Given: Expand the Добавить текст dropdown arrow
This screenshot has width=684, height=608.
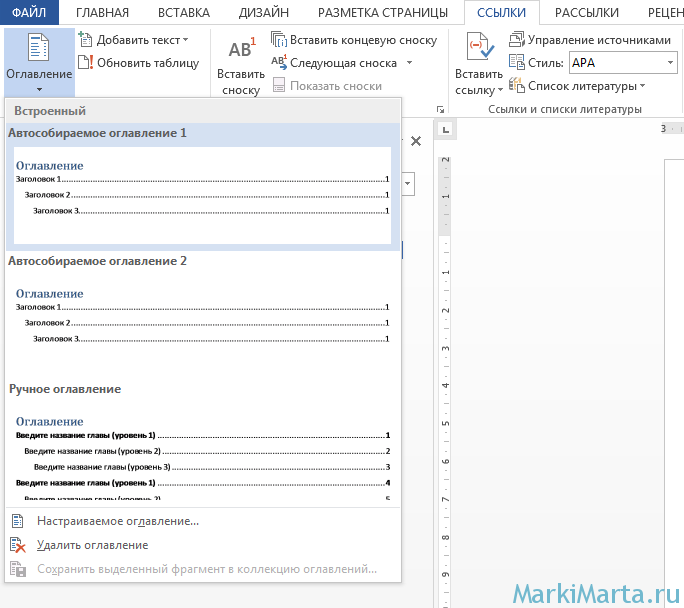Looking at the screenshot, I should (x=186, y=40).
